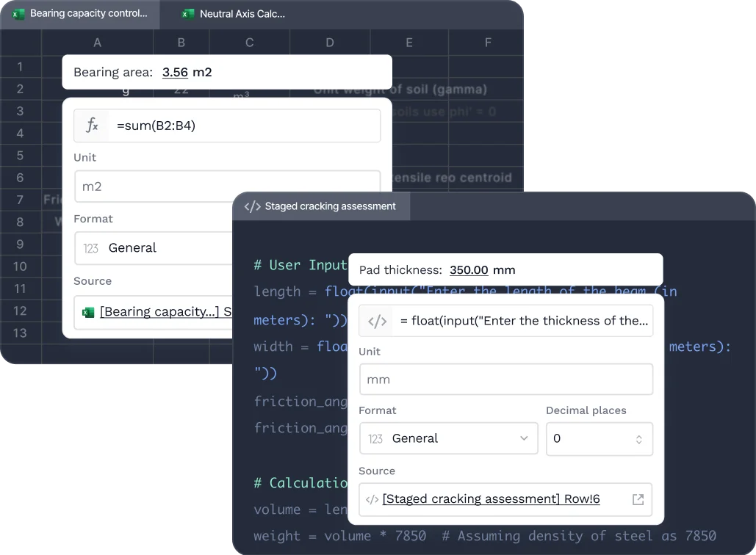Click the mm unit input field

505,380
